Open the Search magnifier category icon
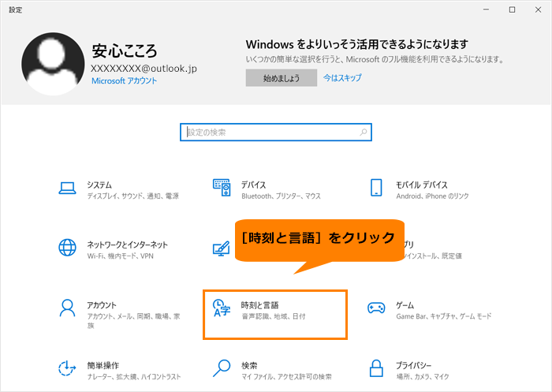This screenshot has width=552, height=392. point(222,368)
